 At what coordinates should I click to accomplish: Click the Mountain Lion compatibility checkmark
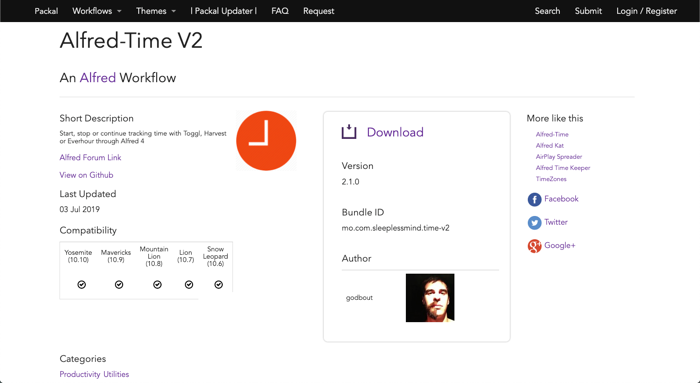pyautogui.click(x=157, y=284)
